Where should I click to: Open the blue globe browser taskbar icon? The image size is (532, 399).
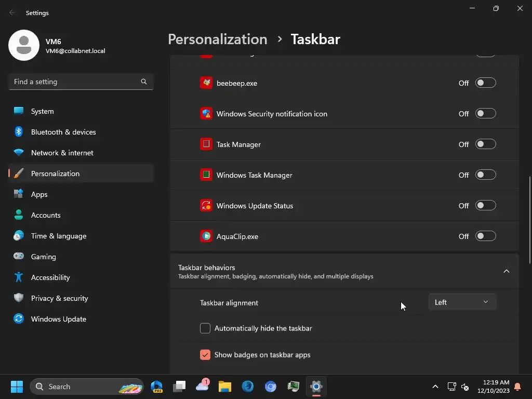pos(248,387)
